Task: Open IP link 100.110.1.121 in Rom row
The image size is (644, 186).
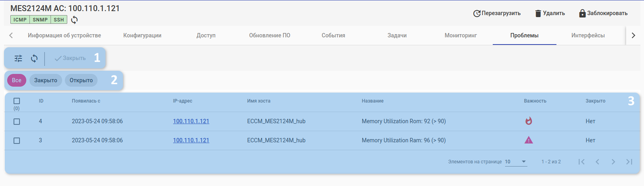Action: (191, 121)
